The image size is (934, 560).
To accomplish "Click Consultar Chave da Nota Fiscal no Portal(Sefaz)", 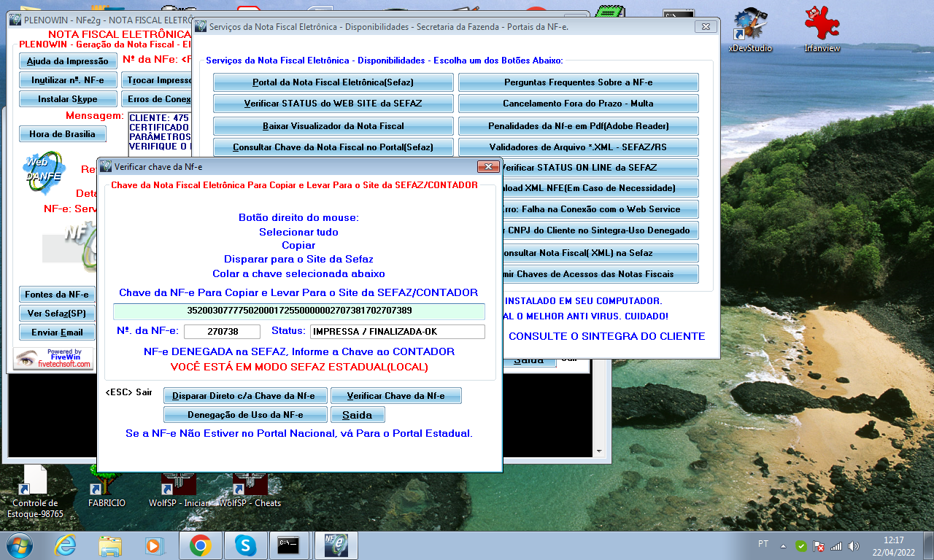I will (x=333, y=147).
